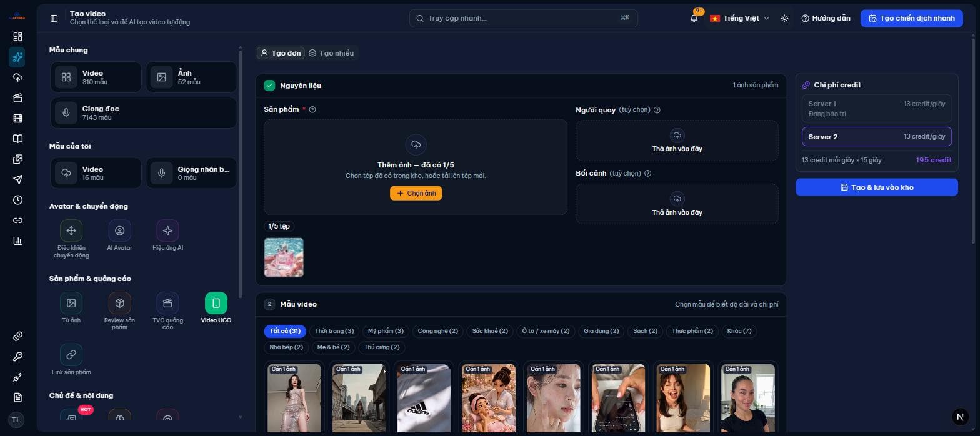The width and height of the screenshot is (980, 436).
Task: Open the dashboard grid icon in sidebar
Action: (17, 37)
